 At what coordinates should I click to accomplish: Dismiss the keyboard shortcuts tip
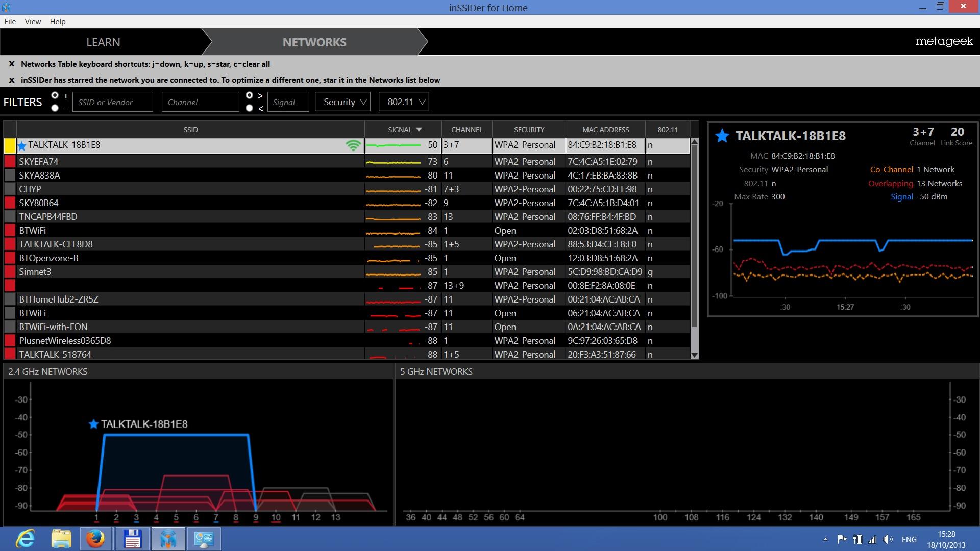[12, 64]
